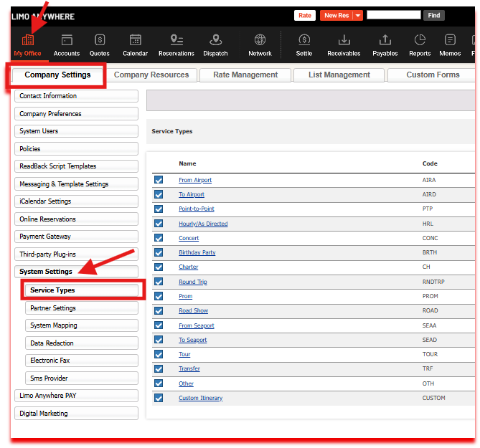Toggle the Birthday Party checkbox
This screenshot has height=448, width=480.
pos(159,252)
